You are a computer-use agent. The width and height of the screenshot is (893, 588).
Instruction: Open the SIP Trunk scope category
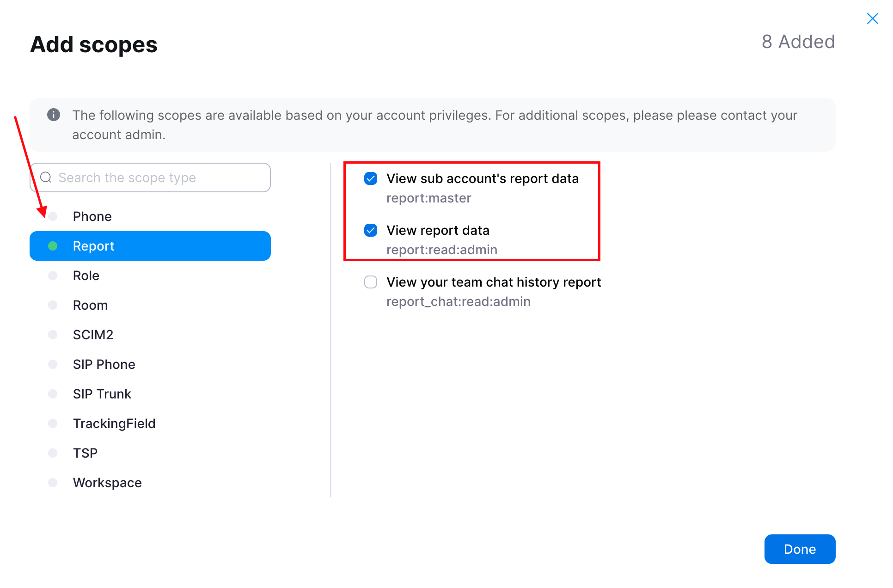(x=150, y=394)
